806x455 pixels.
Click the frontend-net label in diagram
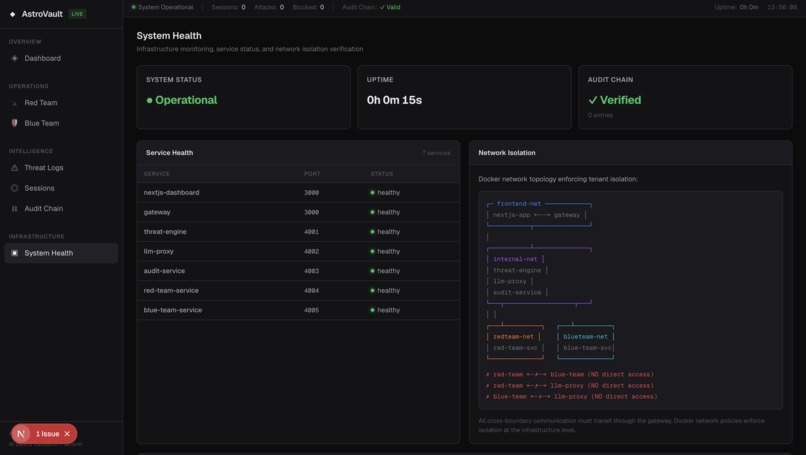(519, 204)
